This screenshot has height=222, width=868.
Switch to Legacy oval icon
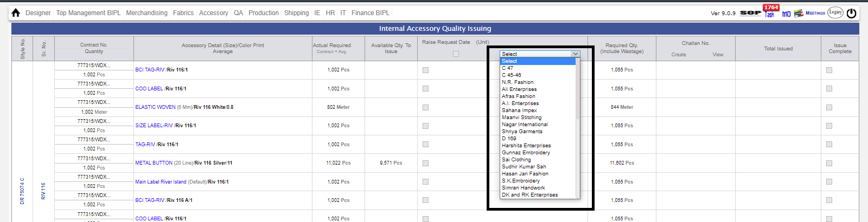coord(835,12)
